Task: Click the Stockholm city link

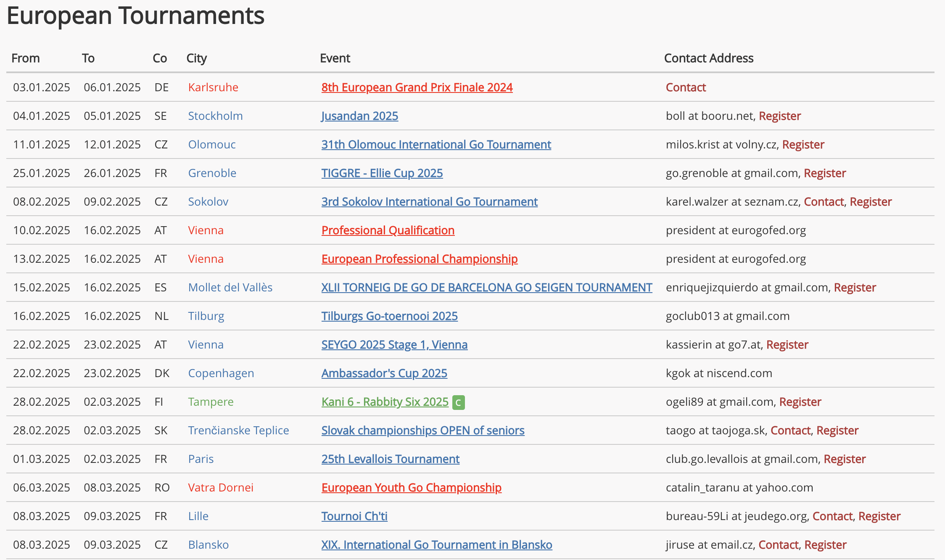Action: (215, 116)
